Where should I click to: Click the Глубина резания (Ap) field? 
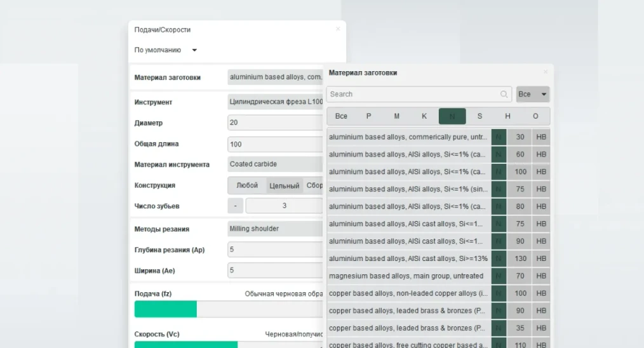click(x=275, y=250)
